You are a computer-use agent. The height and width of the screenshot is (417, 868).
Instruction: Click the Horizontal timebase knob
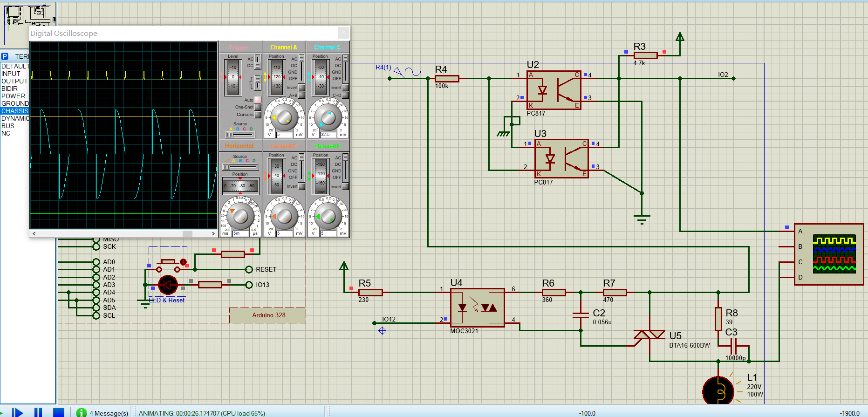click(240, 216)
